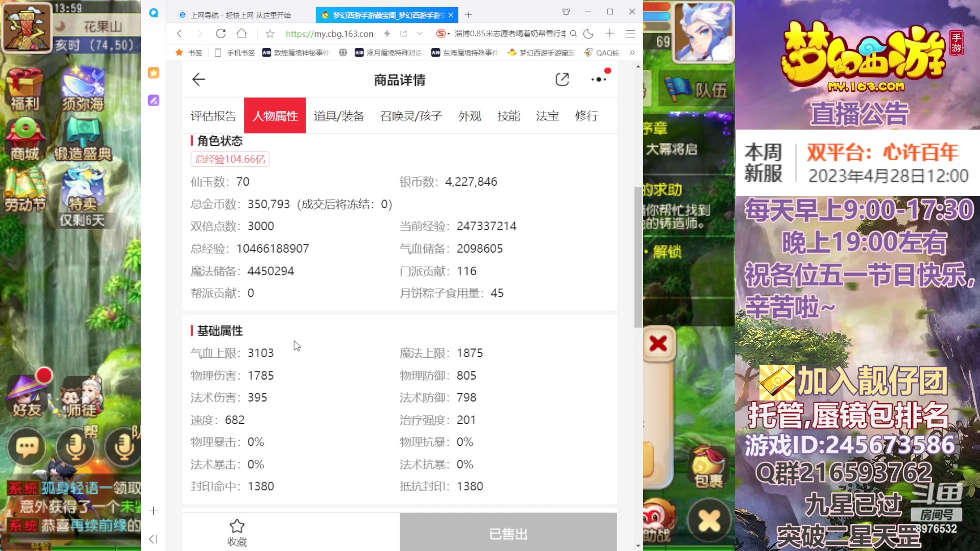Screen dimensions: 980x551
Task: Open the 好友 friends icon in game
Action: pyautogui.click(x=27, y=395)
